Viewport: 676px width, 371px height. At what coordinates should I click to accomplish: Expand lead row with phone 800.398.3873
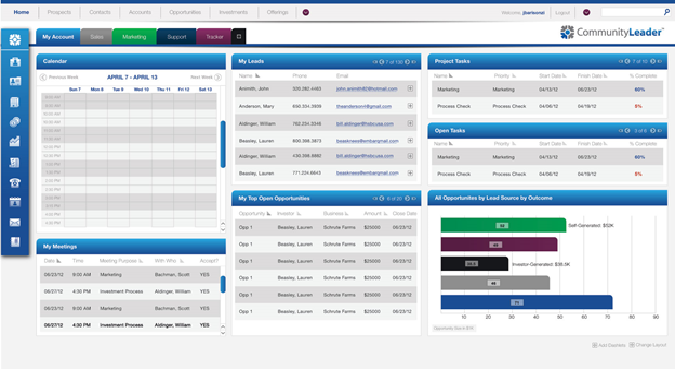(x=410, y=141)
